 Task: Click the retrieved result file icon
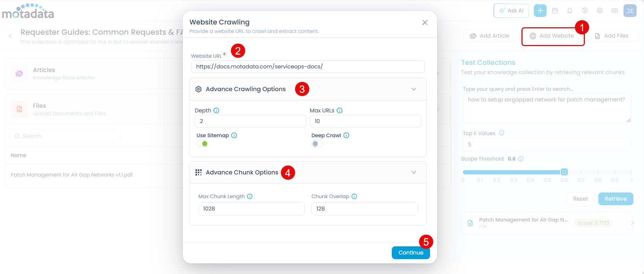point(470,223)
